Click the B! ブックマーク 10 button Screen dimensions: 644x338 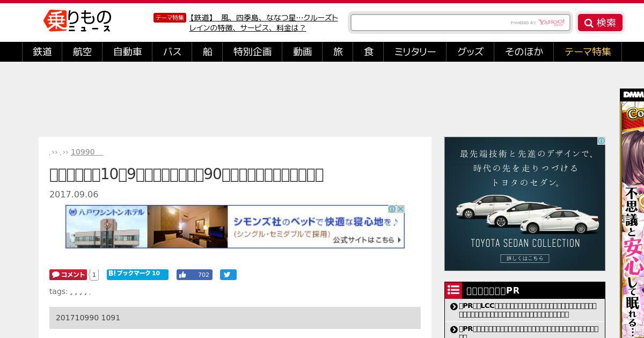click(137, 274)
